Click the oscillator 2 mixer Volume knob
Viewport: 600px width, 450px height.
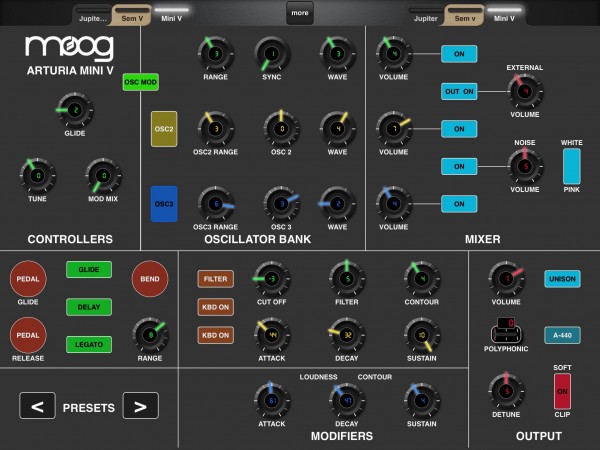pos(394,129)
